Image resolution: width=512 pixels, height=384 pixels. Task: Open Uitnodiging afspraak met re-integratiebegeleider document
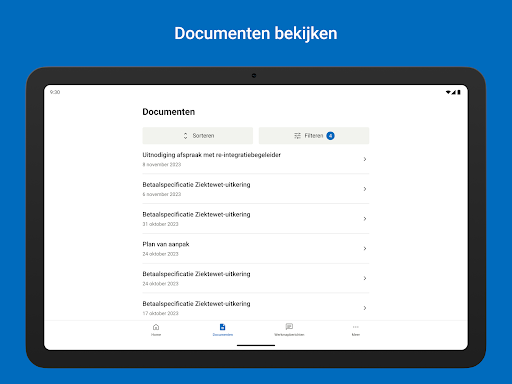tap(256, 159)
